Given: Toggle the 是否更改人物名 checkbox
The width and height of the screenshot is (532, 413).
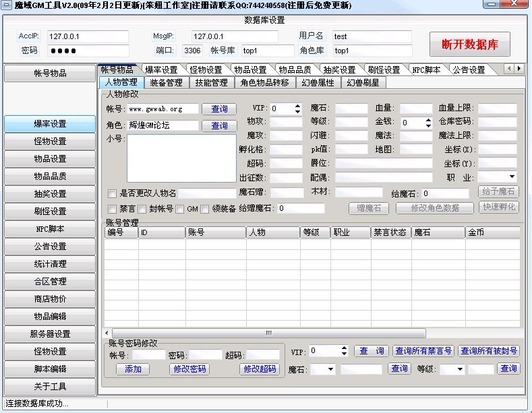Looking at the screenshot, I should pyautogui.click(x=113, y=193).
